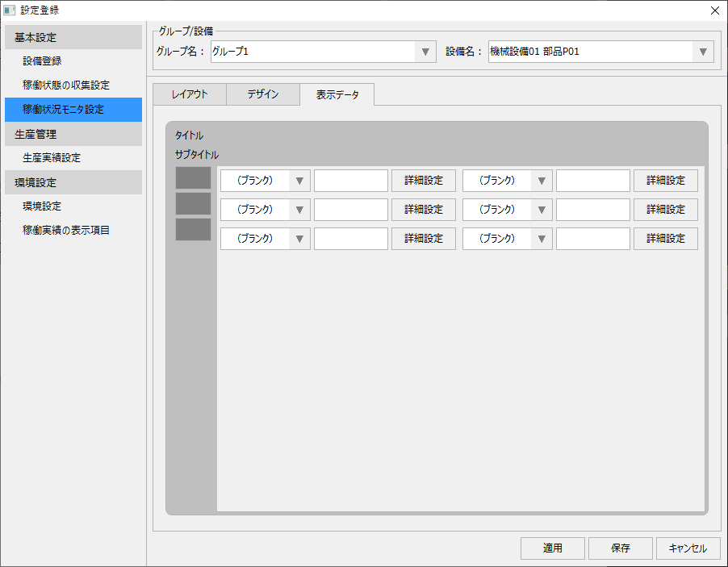Expand the third-row right (ブランク) dropdown
This screenshot has height=567, width=728.
click(540, 238)
